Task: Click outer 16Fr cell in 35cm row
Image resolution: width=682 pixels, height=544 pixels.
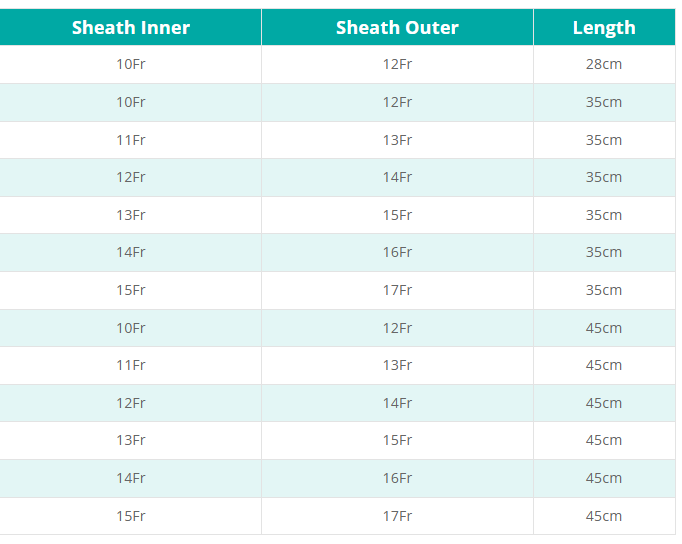Action: coord(397,252)
